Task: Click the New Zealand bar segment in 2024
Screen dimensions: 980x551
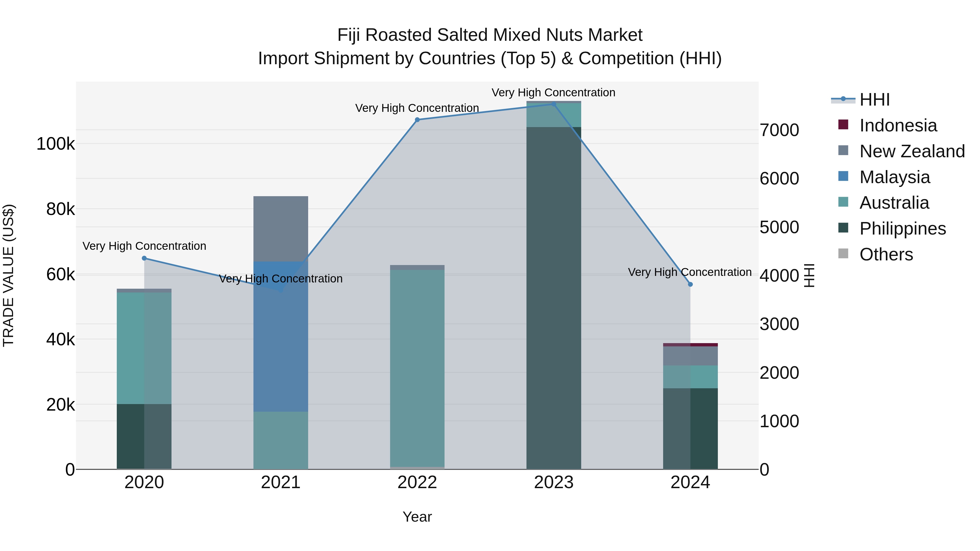Action: (x=690, y=356)
